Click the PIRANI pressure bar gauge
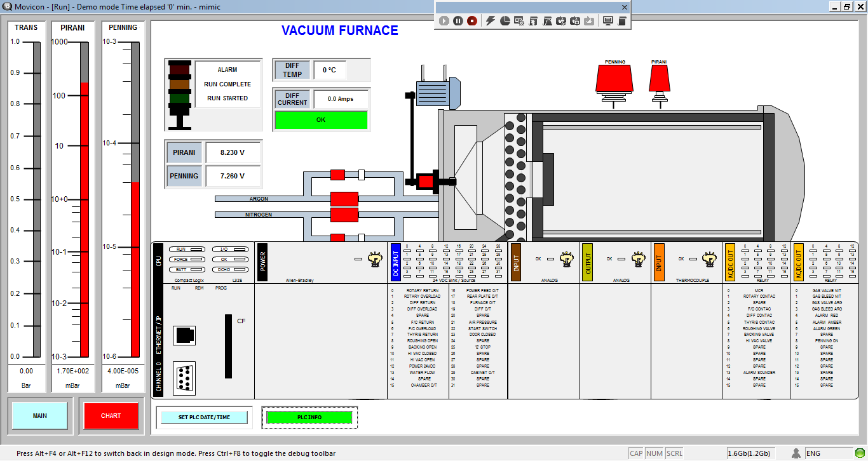The image size is (868, 461). click(84, 200)
